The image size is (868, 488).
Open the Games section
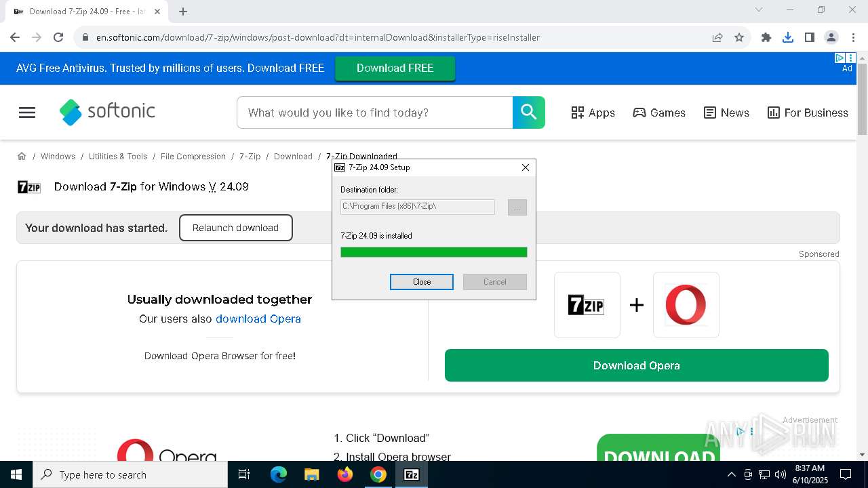(659, 113)
